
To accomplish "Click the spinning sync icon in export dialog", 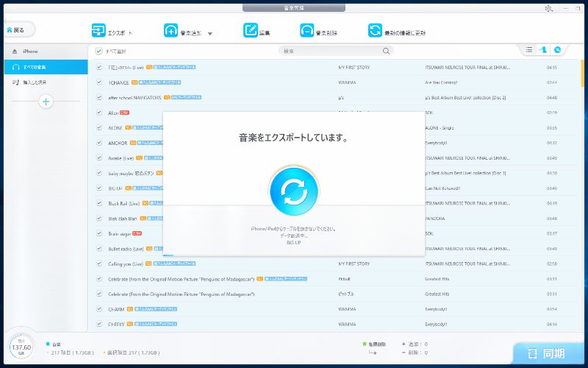I will (294, 191).
